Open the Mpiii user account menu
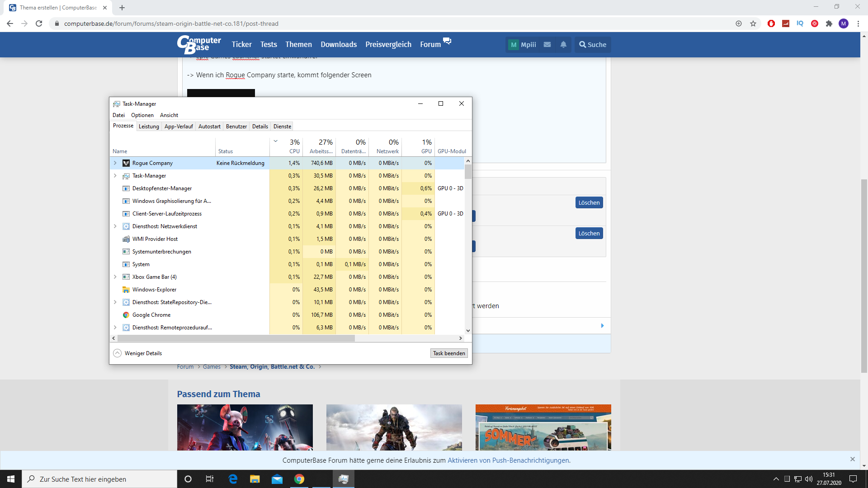The image size is (868, 488). [x=523, y=45]
